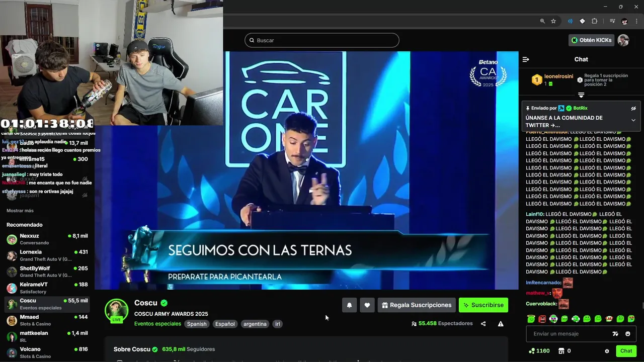Open Mmaed recommended channel
Screen dimensions: 644x362
click(x=47, y=320)
